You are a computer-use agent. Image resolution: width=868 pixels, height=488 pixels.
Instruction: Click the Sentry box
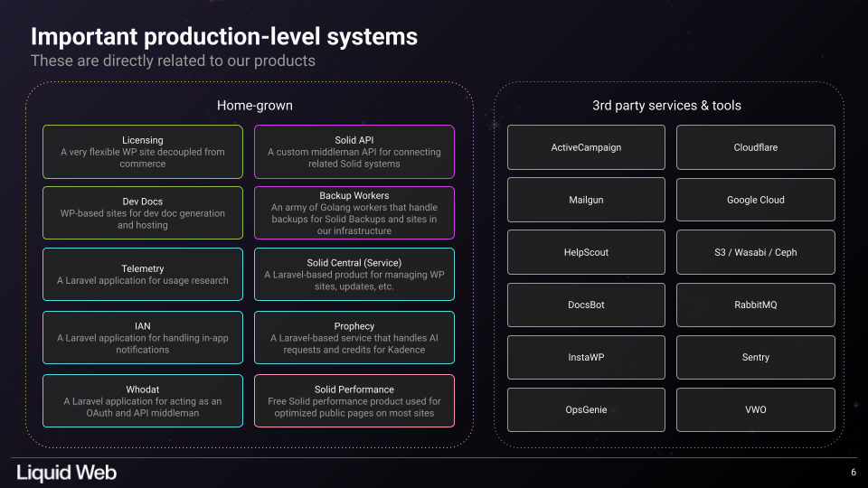coord(756,358)
